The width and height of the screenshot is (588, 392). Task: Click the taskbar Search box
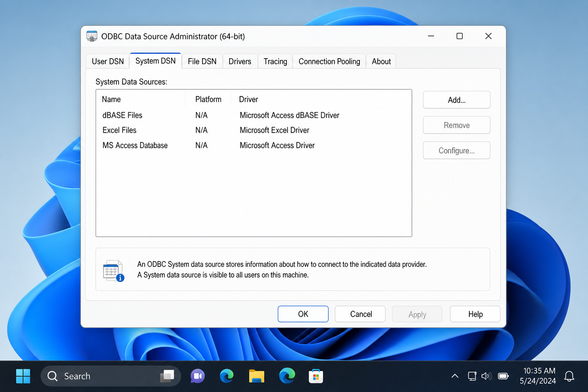pos(111,376)
